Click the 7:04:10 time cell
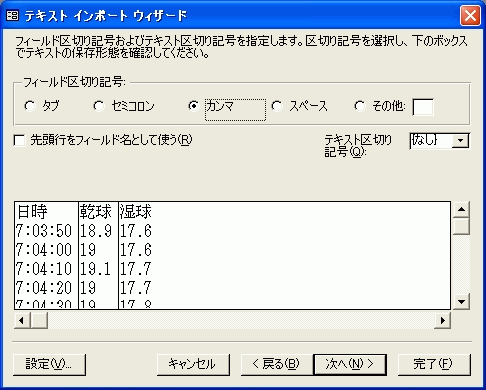Viewport: 486px width, 390px height. coord(44,269)
